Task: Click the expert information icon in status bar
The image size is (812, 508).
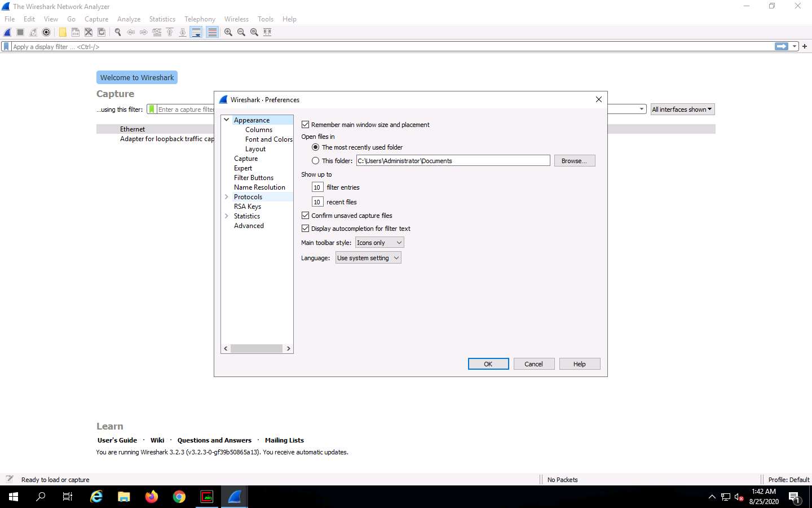Action: point(10,479)
